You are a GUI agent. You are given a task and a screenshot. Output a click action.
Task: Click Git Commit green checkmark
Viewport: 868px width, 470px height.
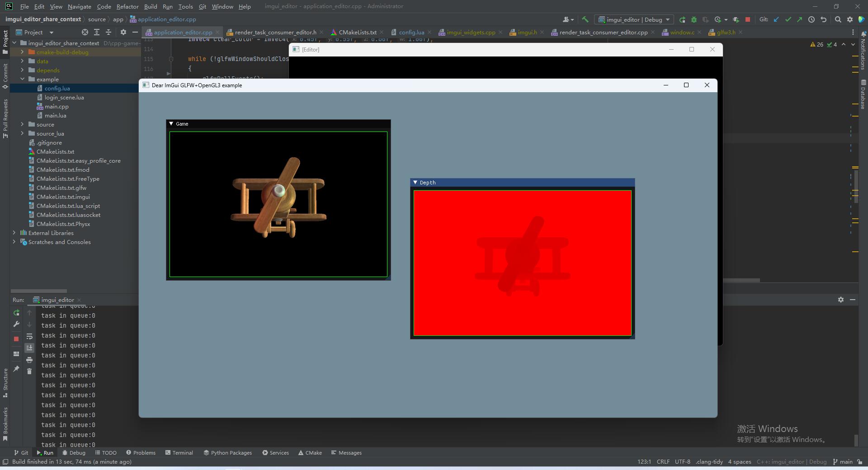pyautogui.click(x=788, y=19)
